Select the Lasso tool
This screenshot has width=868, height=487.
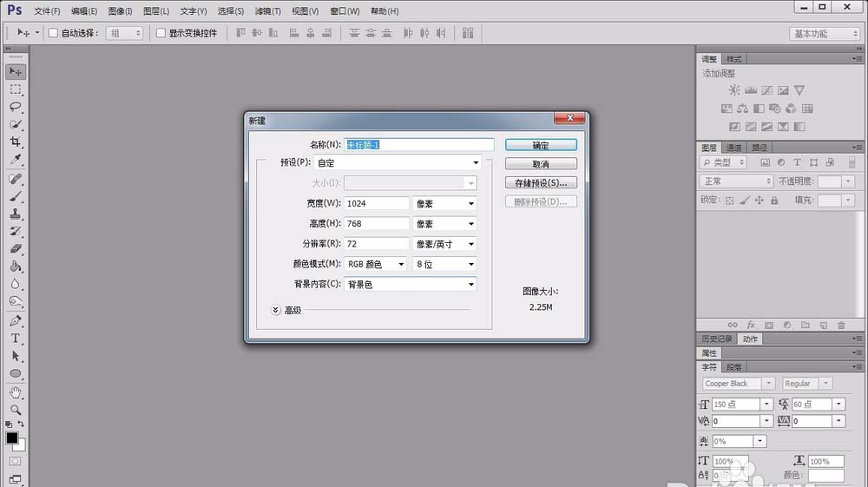click(x=16, y=107)
